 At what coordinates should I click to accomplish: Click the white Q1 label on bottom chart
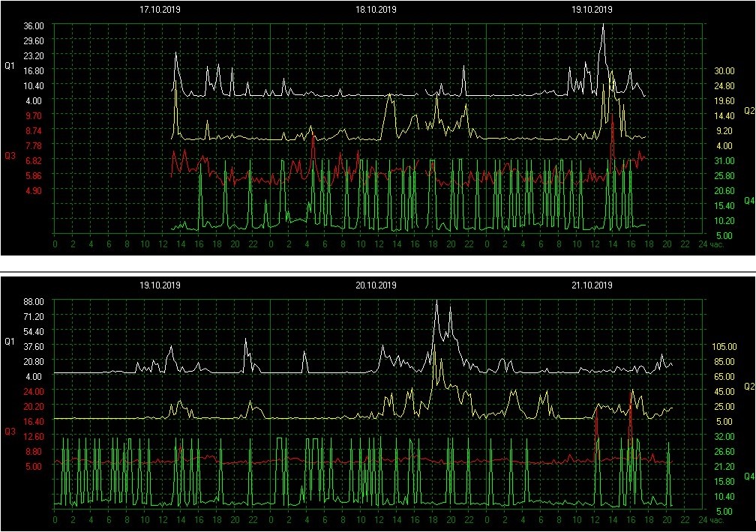10,342
